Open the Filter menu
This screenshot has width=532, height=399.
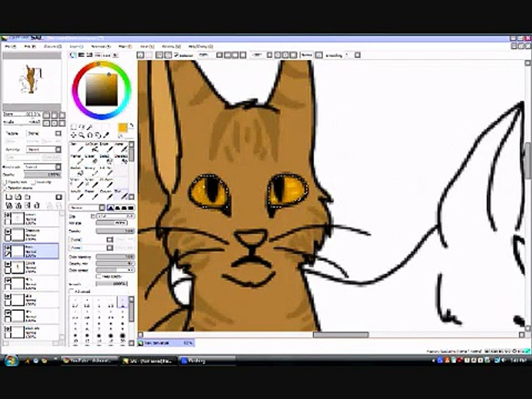125,46
